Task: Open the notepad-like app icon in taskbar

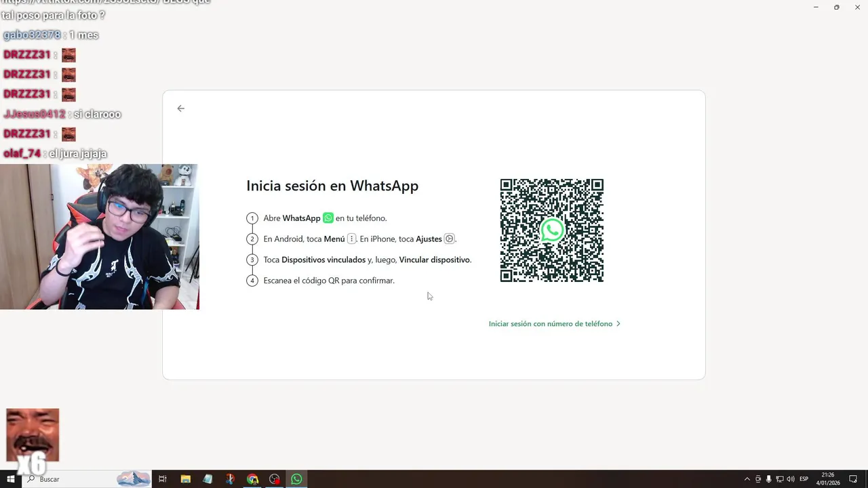Action: pyautogui.click(x=208, y=479)
